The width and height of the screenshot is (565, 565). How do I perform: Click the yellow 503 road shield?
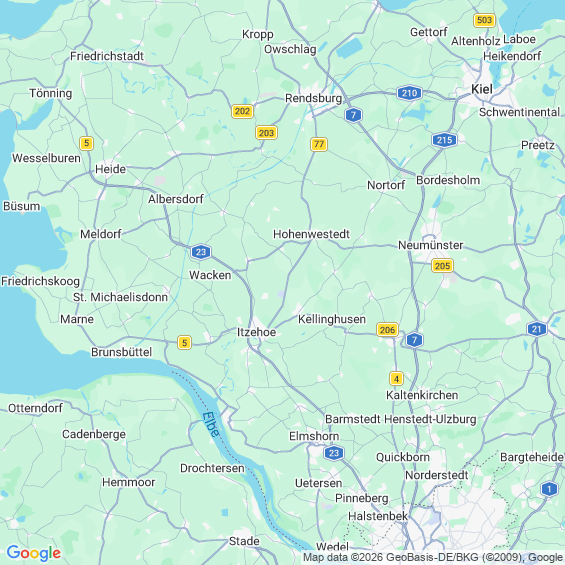pos(484,20)
